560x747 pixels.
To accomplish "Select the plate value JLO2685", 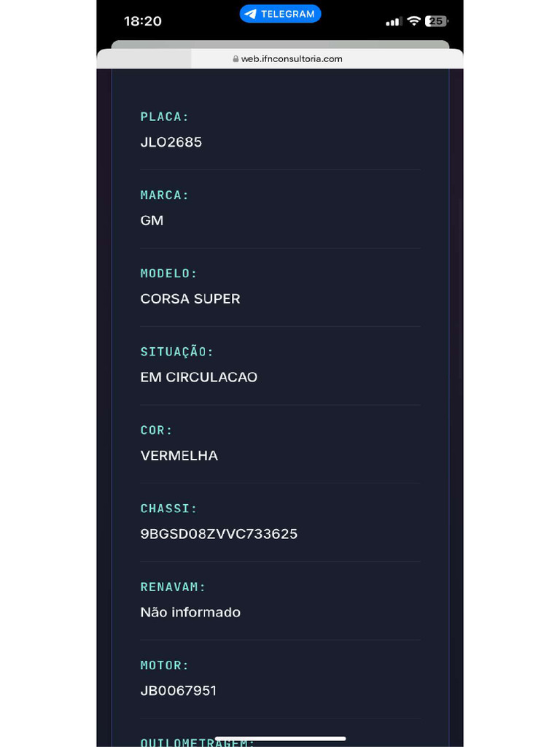I will tap(171, 142).
